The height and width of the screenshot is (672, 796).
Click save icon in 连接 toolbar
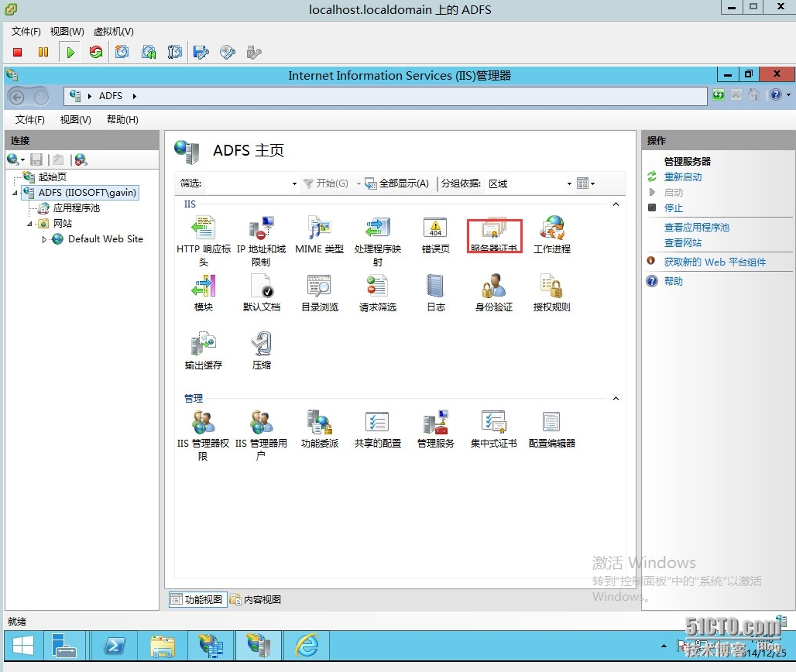pos(36,160)
